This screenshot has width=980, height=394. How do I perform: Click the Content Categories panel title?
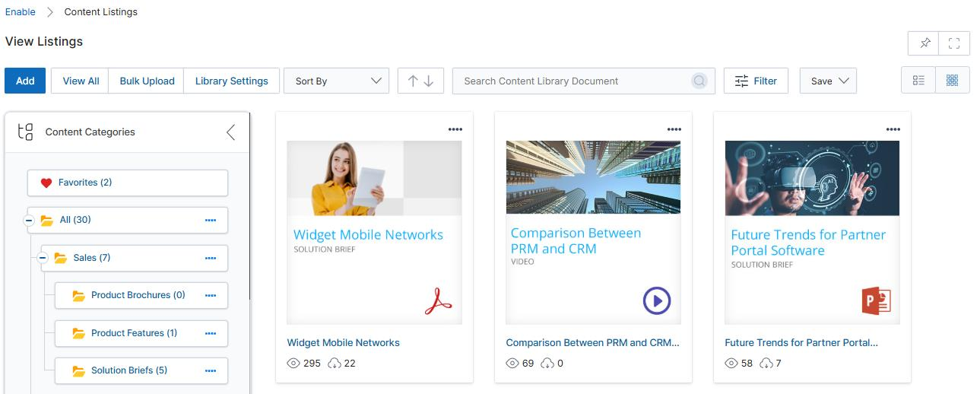coord(90,132)
